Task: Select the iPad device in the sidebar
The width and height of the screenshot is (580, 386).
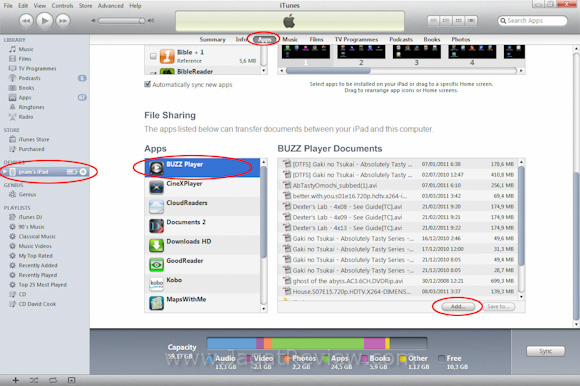Action: point(44,172)
